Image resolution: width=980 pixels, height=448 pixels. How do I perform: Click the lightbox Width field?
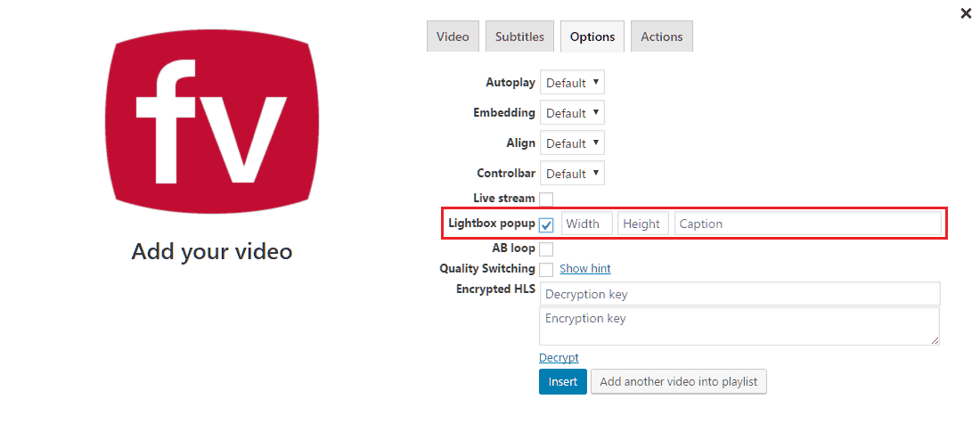pyautogui.click(x=587, y=224)
